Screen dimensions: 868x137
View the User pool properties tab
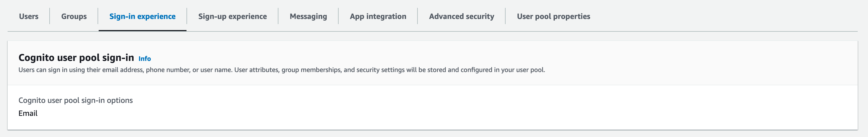553,16
